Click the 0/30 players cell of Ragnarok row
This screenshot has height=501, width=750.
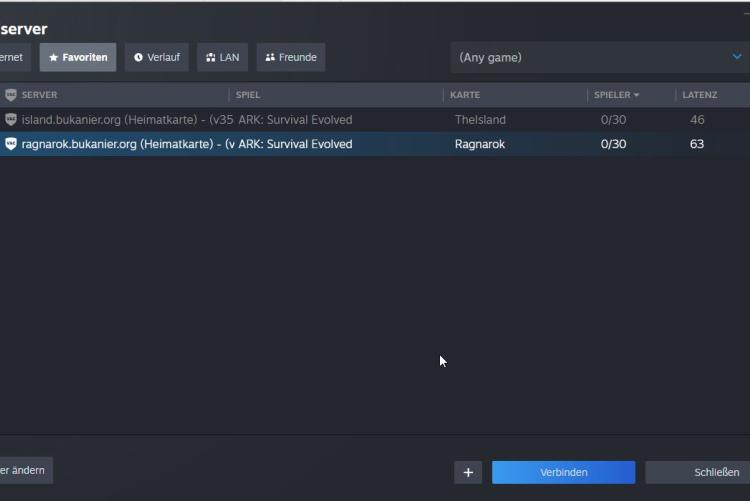pos(613,144)
